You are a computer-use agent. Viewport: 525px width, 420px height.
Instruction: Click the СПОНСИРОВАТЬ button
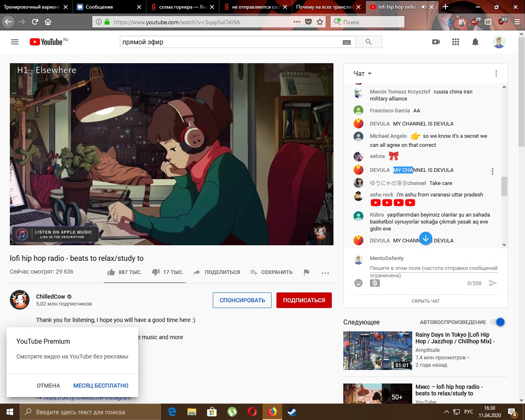pyautogui.click(x=242, y=300)
